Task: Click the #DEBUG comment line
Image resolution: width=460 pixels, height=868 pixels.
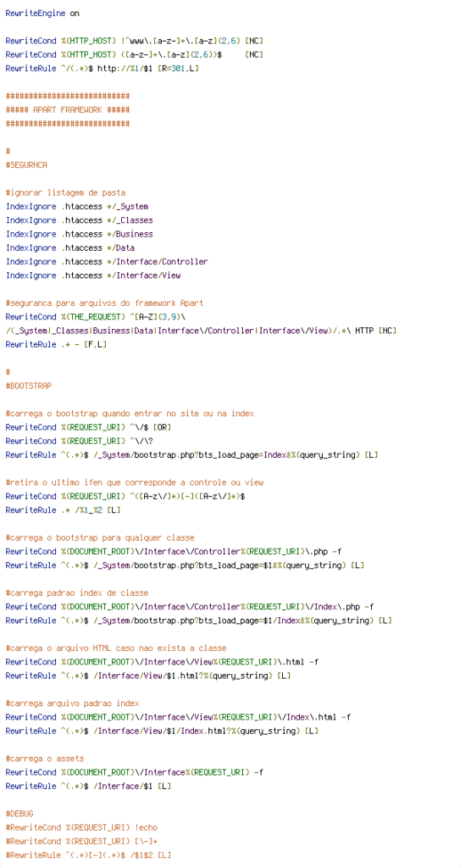Action: 19,814
